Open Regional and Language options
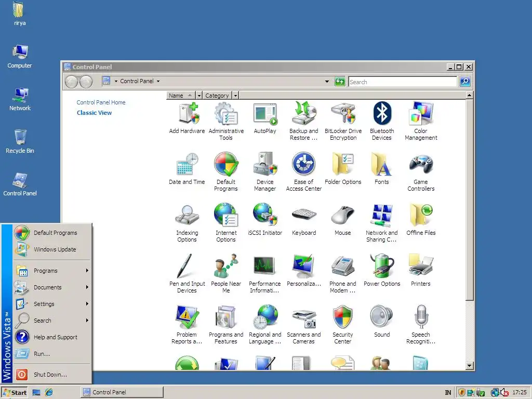532x399 pixels. [265, 325]
